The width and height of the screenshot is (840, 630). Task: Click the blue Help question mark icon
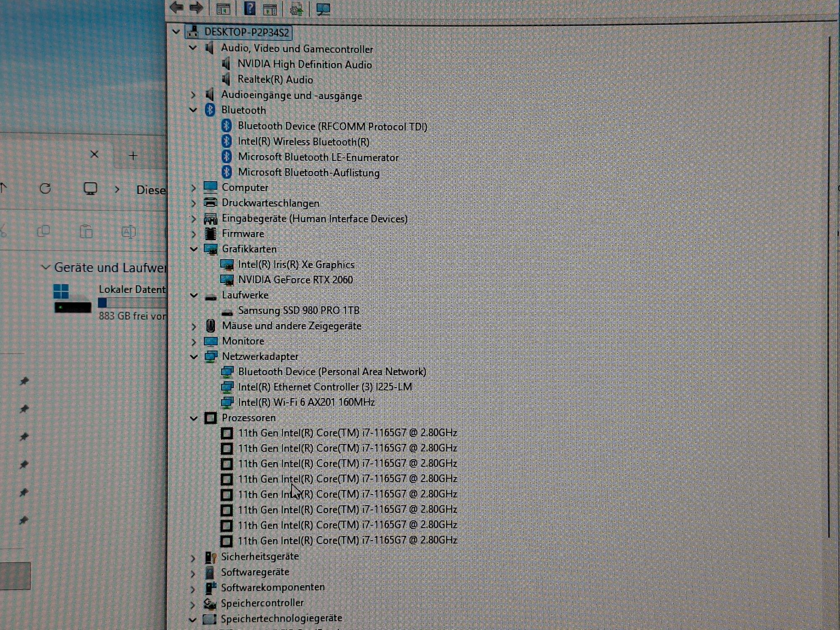[249, 8]
